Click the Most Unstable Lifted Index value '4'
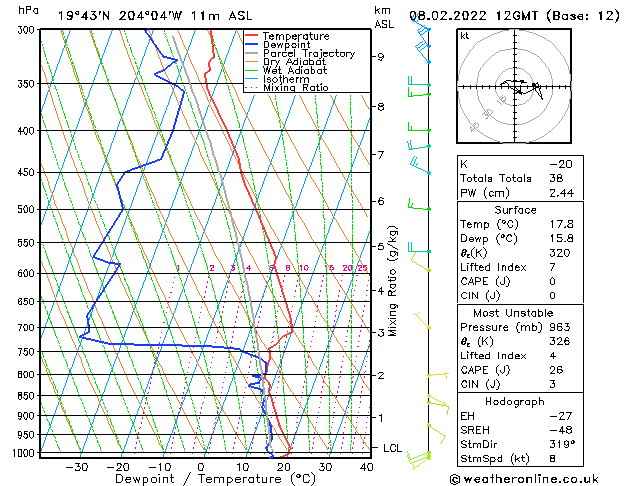Screen dimensions: 629x486 (x=552, y=356)
